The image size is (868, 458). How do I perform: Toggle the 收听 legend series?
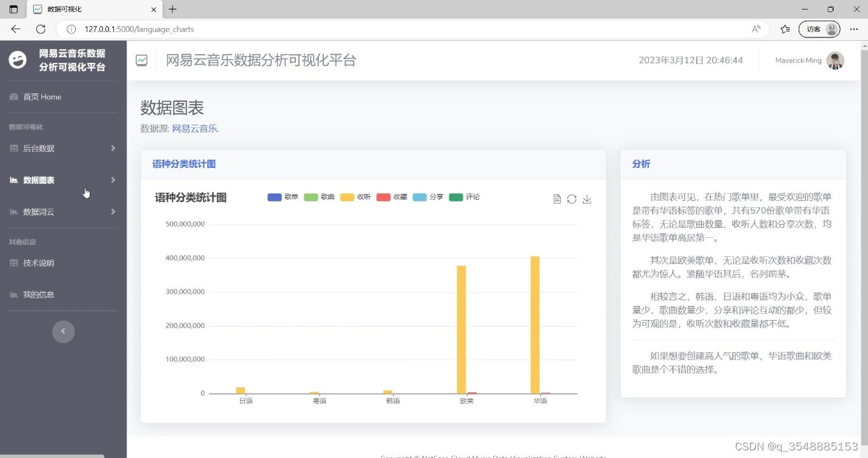pos(355,197)
